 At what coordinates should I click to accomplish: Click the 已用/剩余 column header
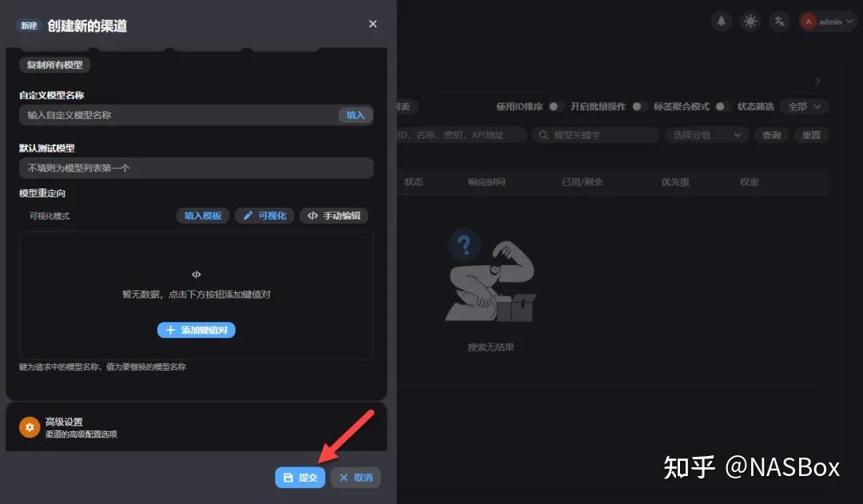pyautogui.click(x=583, y=182)
